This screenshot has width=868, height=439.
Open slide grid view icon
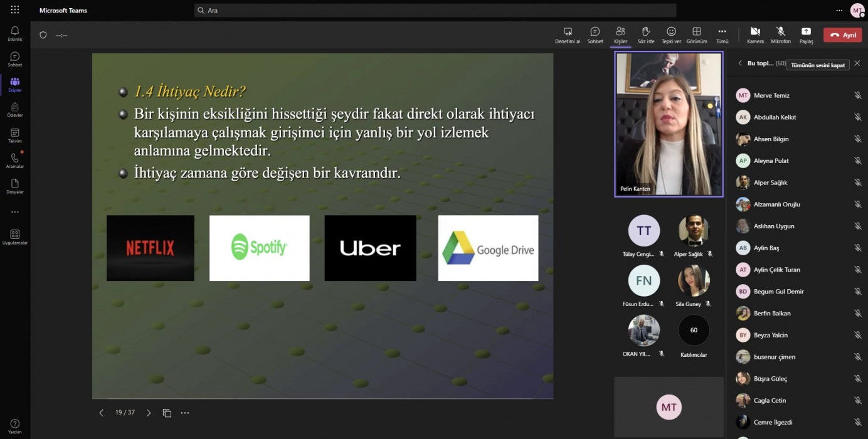(x=167, y=413)
